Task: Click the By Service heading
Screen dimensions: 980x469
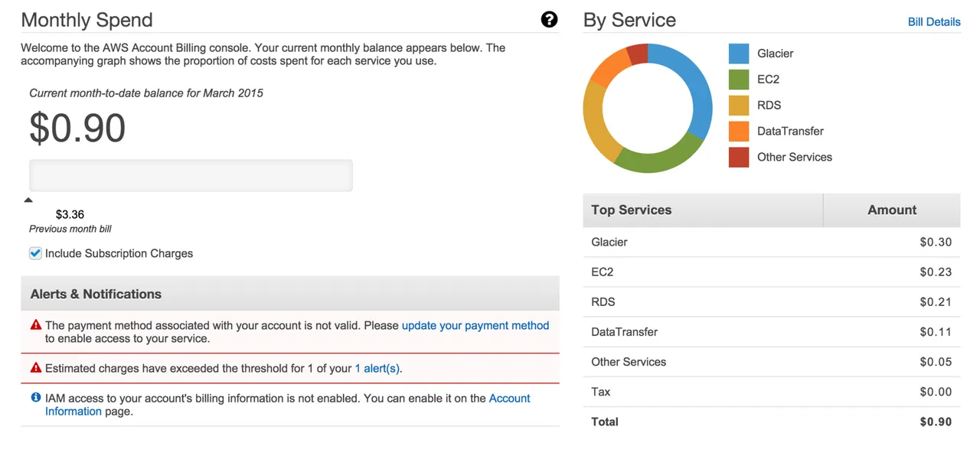Action: tap(629, 20)
